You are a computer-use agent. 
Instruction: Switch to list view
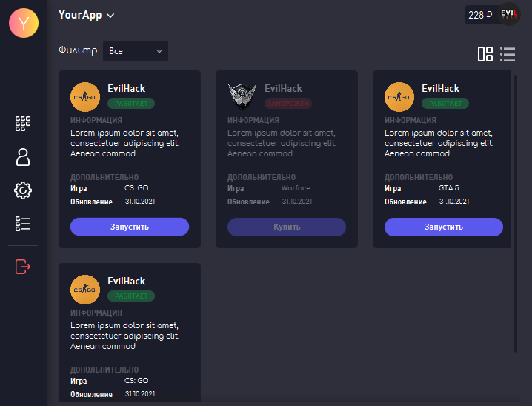508,54
